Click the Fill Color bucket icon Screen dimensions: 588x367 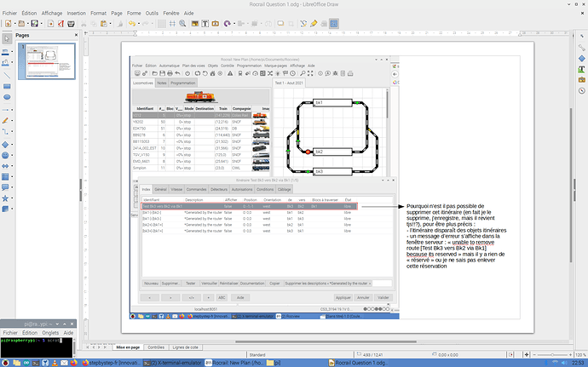coord(5,63)
